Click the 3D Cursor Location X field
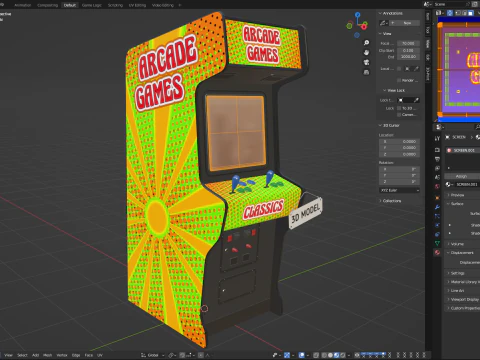The image size is (480, 360). coord(399,141)
